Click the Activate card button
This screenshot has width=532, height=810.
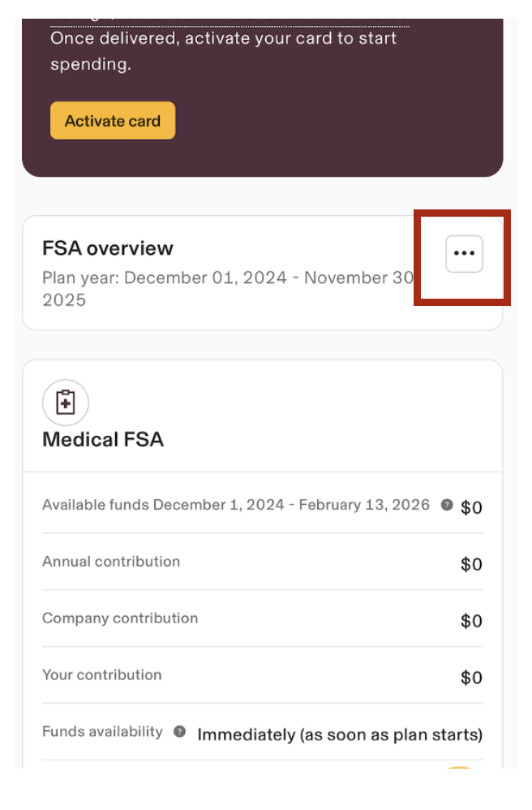(113, 121)
